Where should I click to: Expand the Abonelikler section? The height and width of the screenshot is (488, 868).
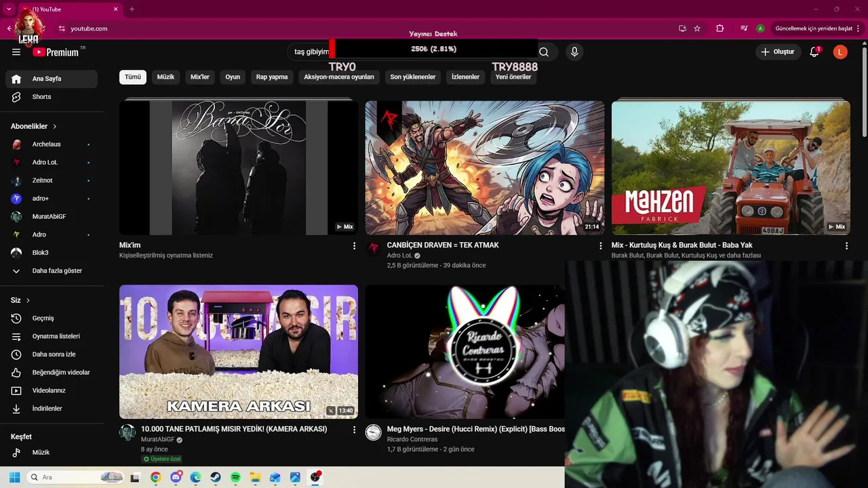pyautogui.click(x=34, y=126)
